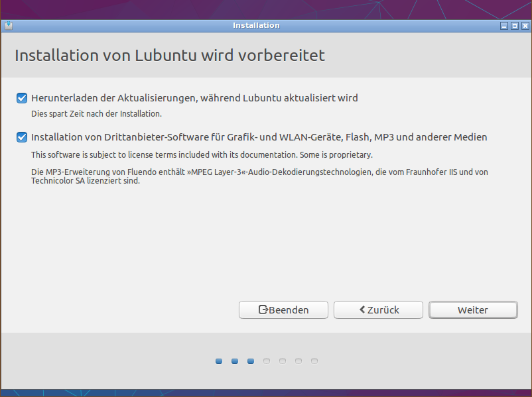Click the 'Installation' window title text
This screenshot has height=397, width=532.
[256, 26]
